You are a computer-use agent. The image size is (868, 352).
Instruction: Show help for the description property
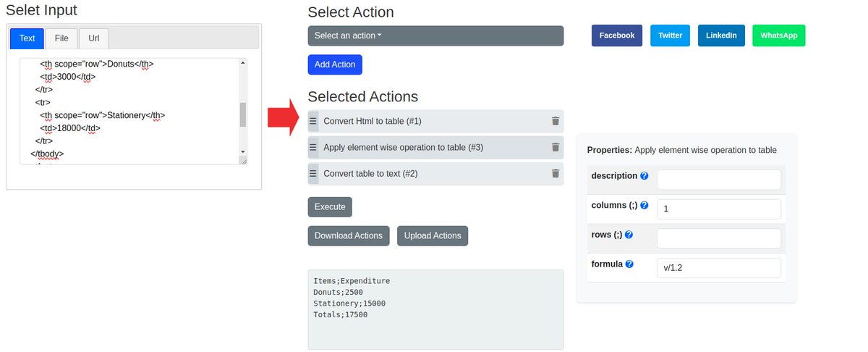click(x=644, y=176)
